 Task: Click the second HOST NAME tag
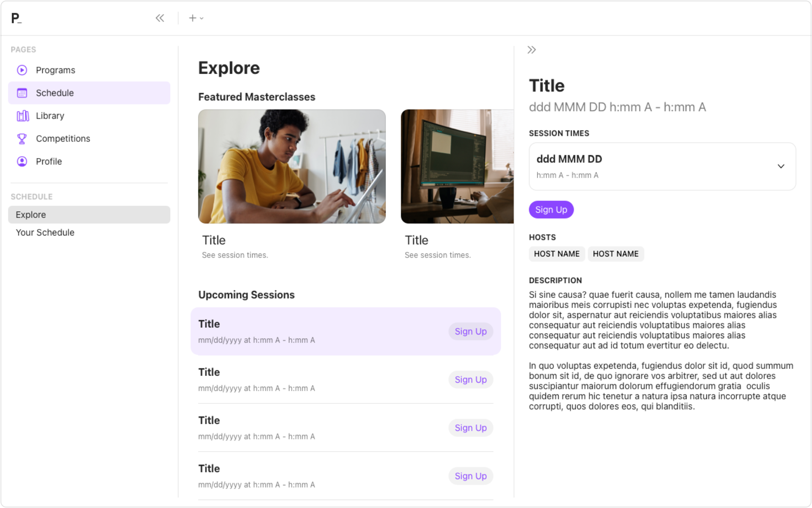[x=616, y=254]
